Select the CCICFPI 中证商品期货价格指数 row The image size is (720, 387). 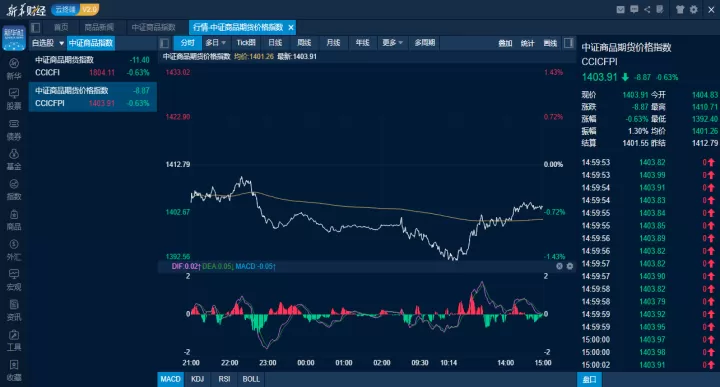click(x=93, y=97)
